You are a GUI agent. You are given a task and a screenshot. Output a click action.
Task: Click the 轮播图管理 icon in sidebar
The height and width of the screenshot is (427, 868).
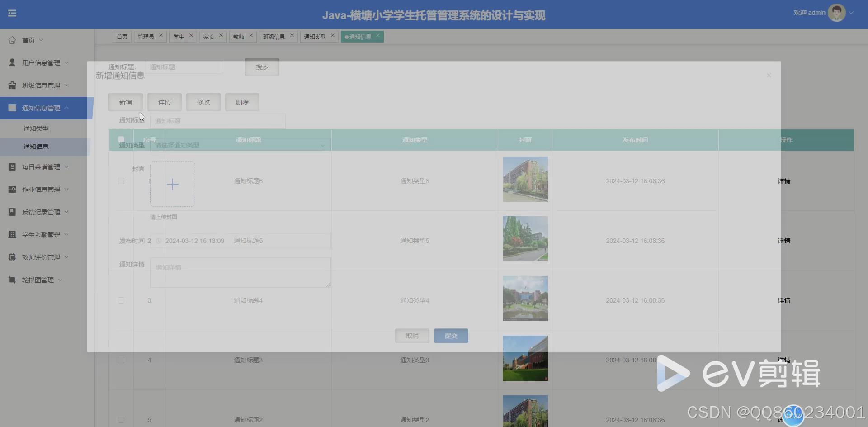point(12,280)
